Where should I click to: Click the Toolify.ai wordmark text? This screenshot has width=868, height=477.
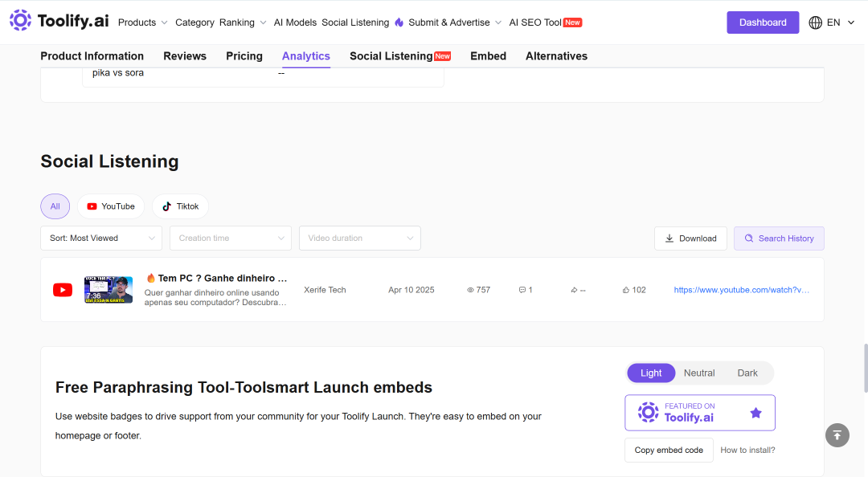tap(73, 21)
